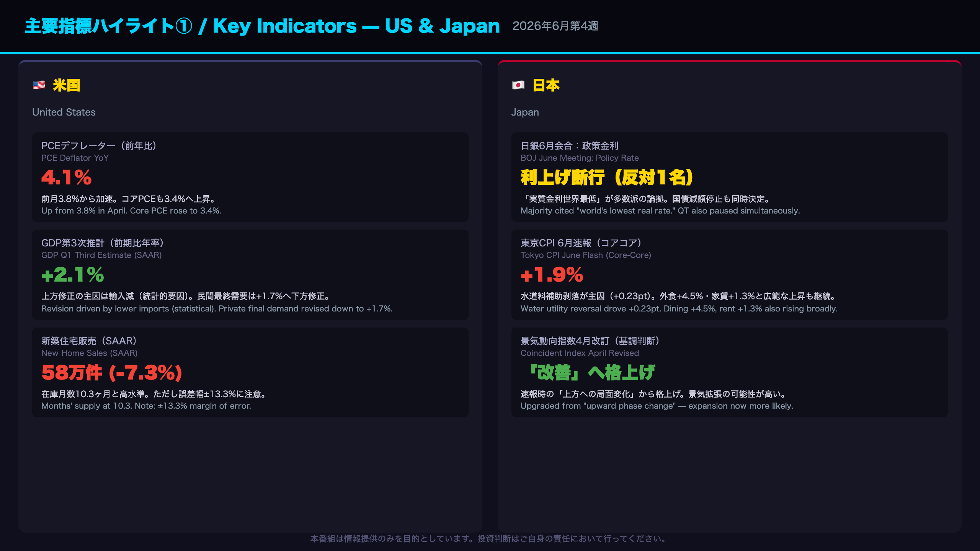Click '水道料補助剥落が主因' description line

click(678, 296)
